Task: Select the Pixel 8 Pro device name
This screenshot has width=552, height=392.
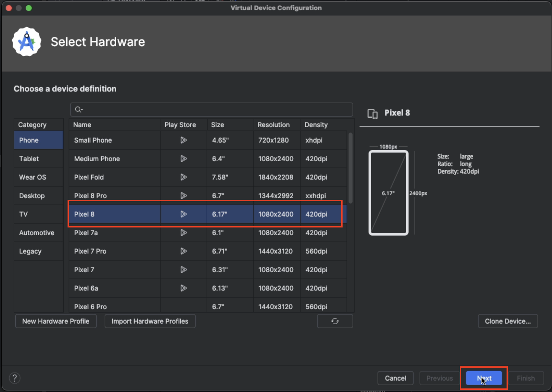Action: coord(90,196)
